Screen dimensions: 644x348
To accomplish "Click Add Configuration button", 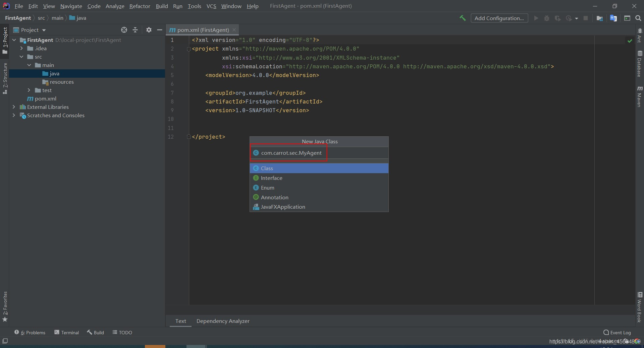I will (499, 18).
